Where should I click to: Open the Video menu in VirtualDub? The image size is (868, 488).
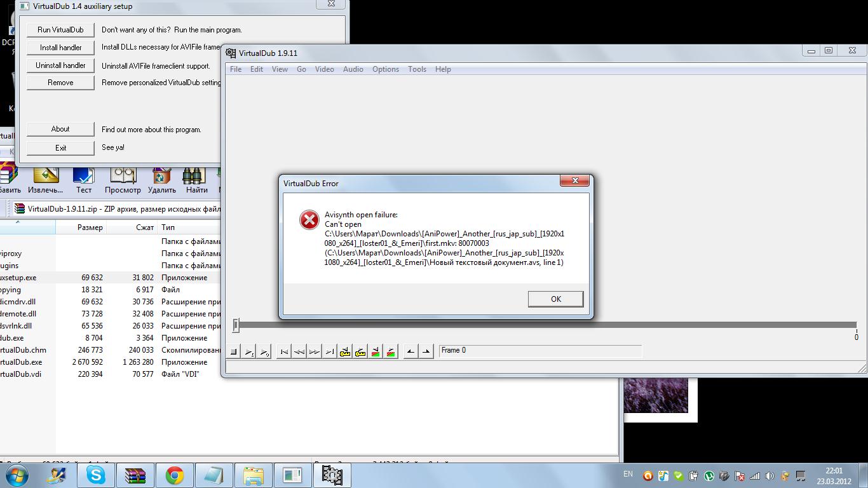325,69
